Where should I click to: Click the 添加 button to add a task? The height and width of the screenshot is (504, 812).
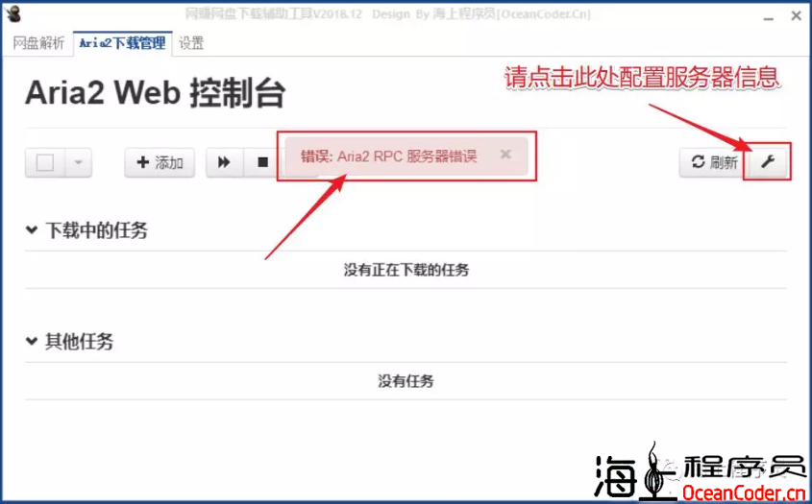160,162
